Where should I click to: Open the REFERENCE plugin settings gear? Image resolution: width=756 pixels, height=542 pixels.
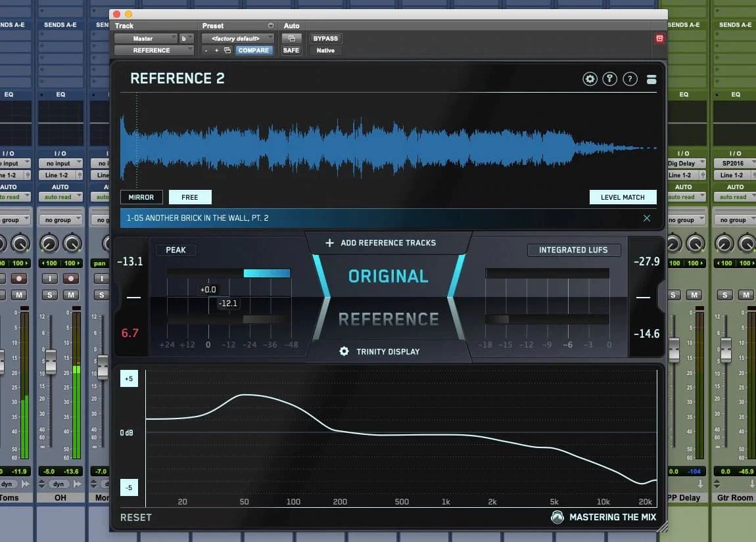coord(590,79)
